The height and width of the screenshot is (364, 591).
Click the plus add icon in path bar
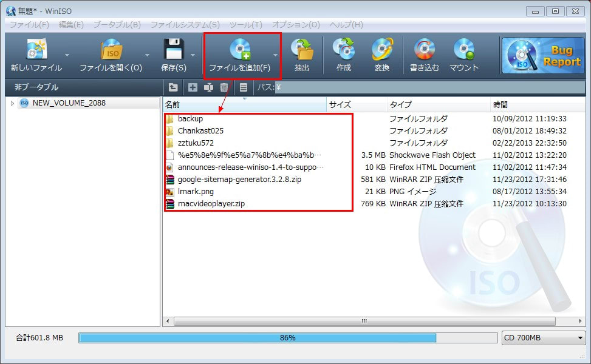(193, 87)
